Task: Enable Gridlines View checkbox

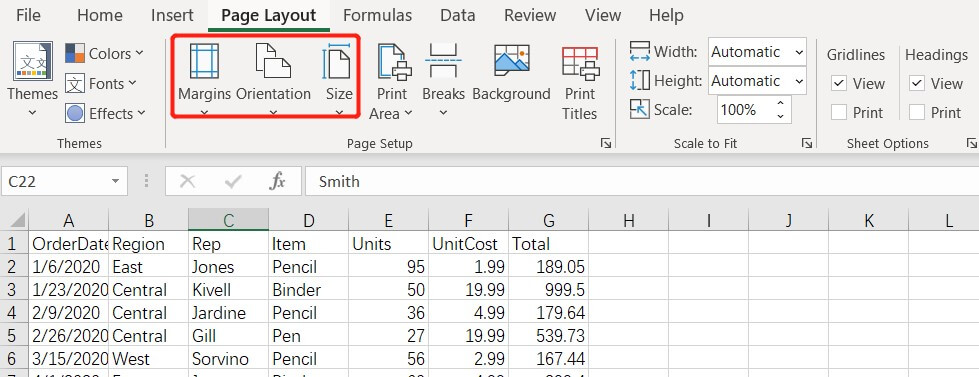Action: [839, 83]
